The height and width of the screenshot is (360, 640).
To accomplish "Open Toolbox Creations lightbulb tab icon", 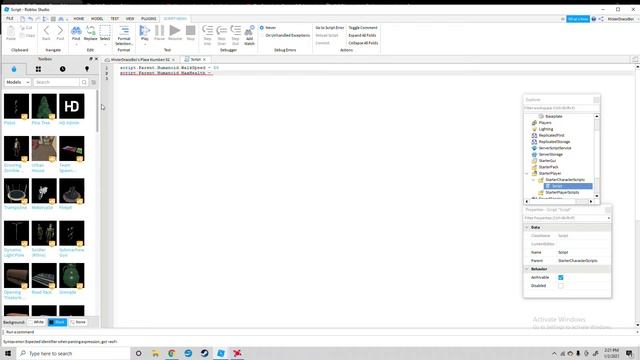I will [87, 69].
